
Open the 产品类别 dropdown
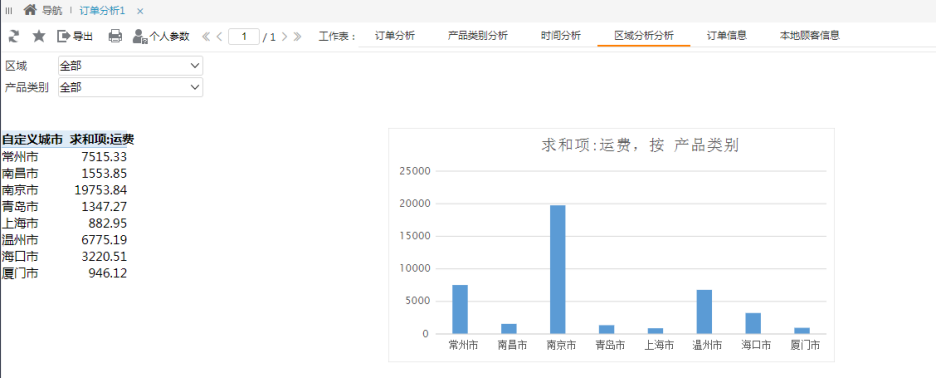pyautogui.click(x=130, y=87)
